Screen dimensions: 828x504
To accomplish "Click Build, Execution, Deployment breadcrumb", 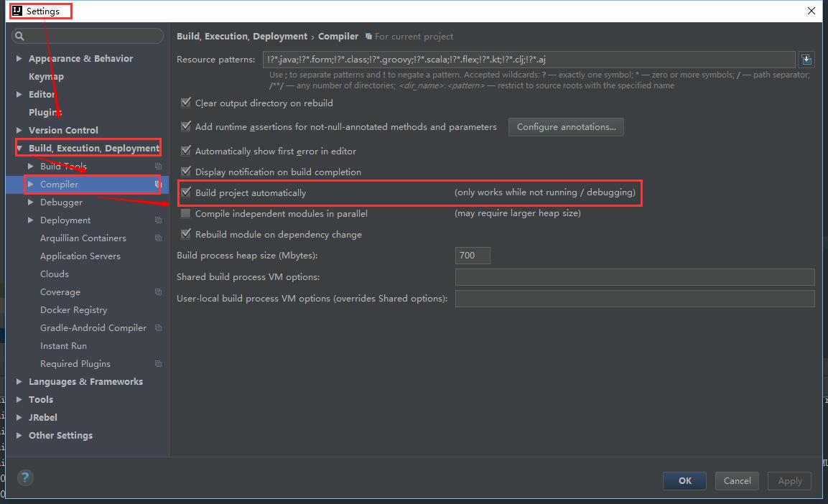I will tap(242, 37).
